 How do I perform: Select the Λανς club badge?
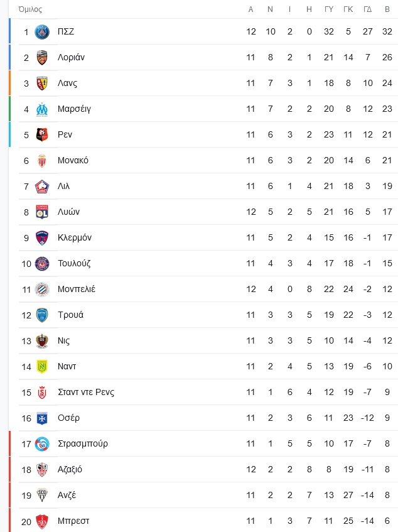pos(41,84)
